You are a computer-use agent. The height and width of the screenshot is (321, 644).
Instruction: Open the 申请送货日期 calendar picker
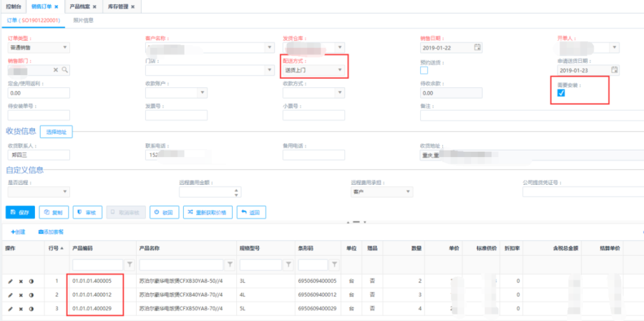pyautogui.click(x=614, y=70)
